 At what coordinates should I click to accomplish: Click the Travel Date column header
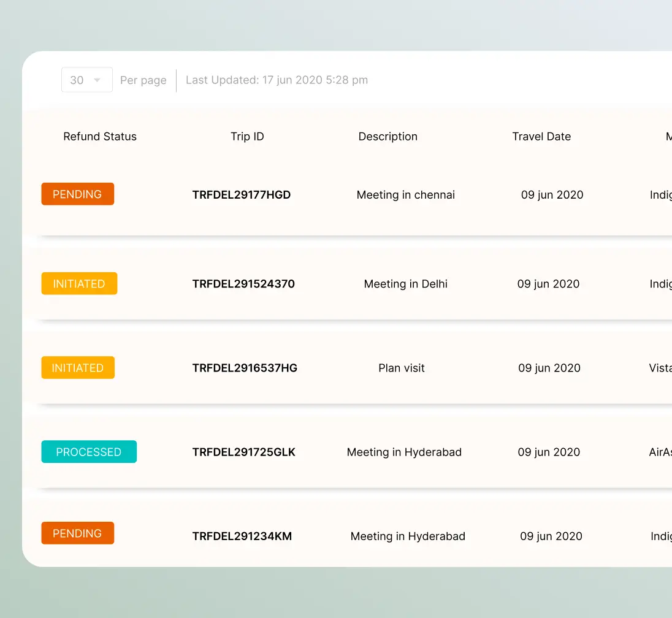(x=541, y=136)
